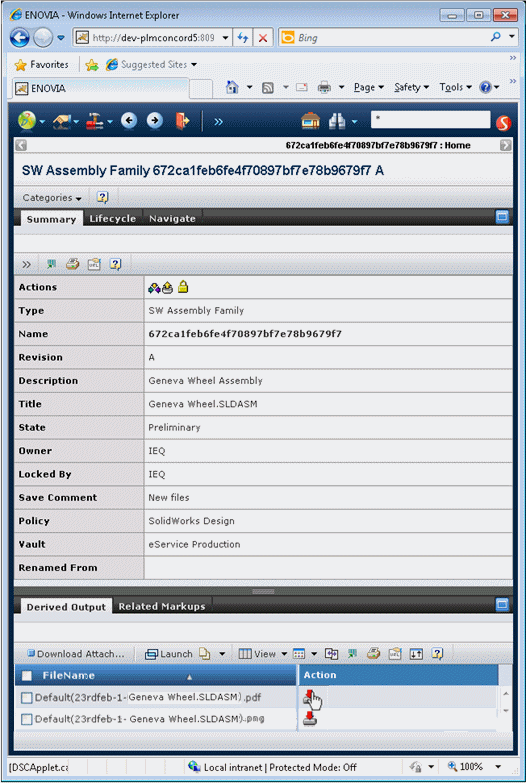526x783 pixels.
Task: Open help icon beside Categories
Action: pyautogui.click(x=102, y=197)
